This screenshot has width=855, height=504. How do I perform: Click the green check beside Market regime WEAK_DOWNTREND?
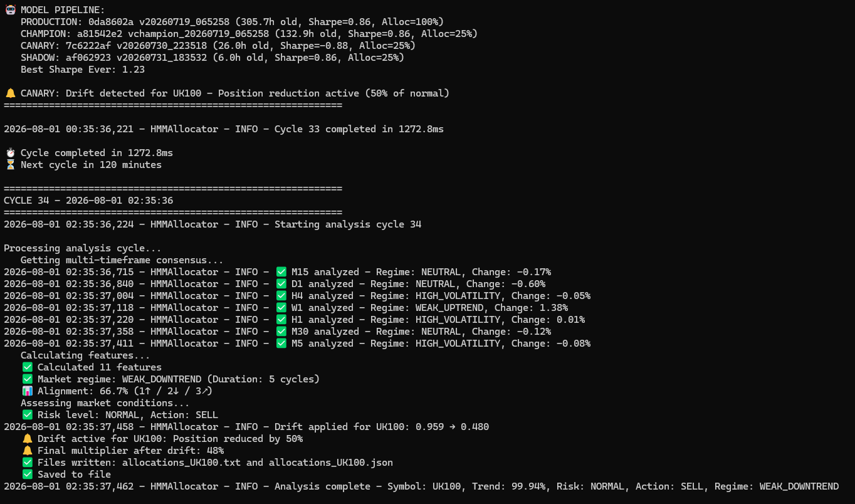click(x=27, y=379)
